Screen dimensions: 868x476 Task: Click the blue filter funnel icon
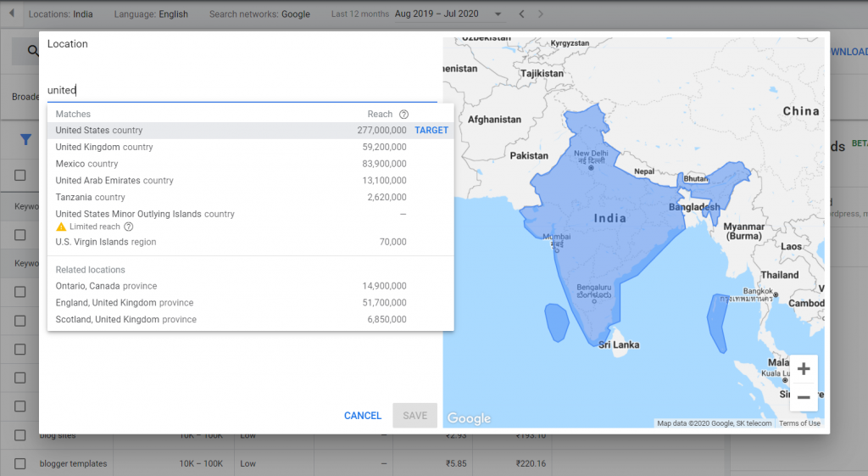click(26, 140)
